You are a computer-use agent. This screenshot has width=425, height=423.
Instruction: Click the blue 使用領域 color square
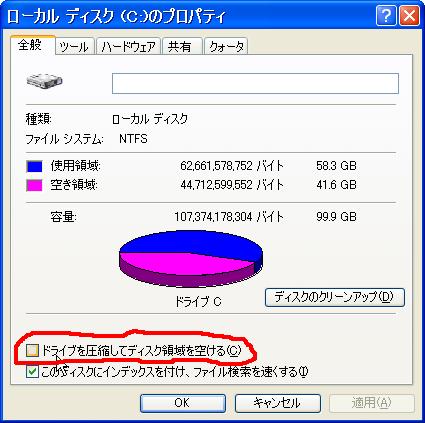pos(34,166)
